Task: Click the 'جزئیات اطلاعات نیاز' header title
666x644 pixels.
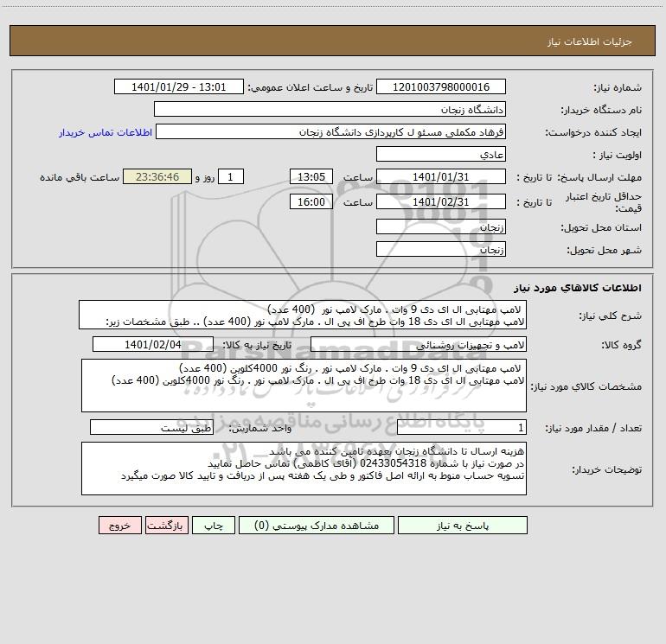Action: click(590, 41)
